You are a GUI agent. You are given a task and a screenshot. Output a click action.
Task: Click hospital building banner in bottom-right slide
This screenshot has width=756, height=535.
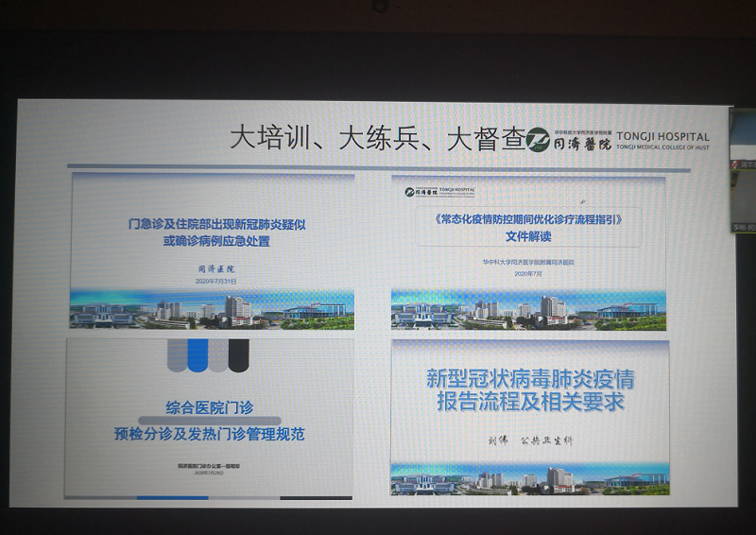[529, 478]
